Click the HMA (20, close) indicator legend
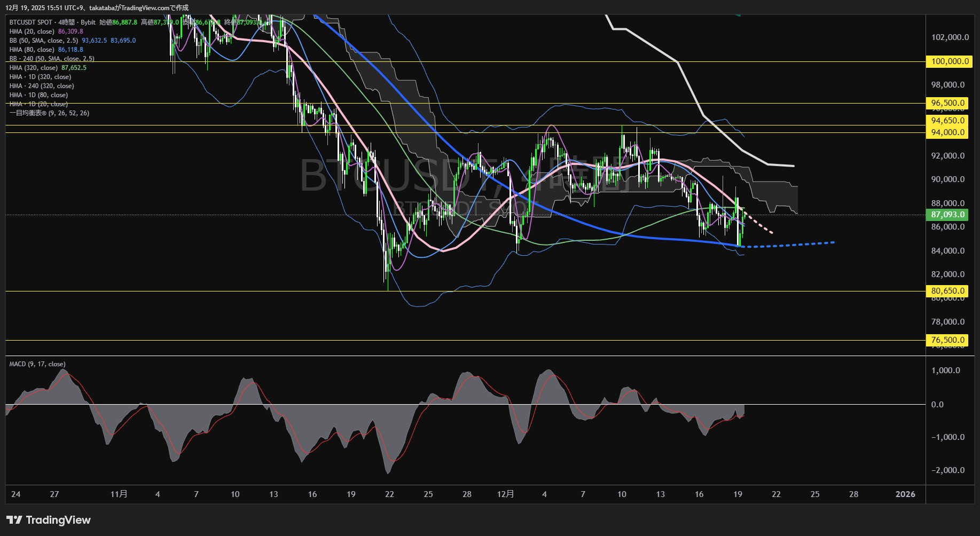Screen dimensions: 980x536 click(32, 31)
